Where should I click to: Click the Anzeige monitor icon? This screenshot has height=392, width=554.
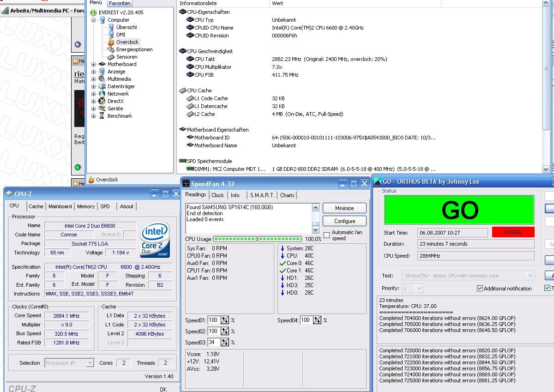102,72
